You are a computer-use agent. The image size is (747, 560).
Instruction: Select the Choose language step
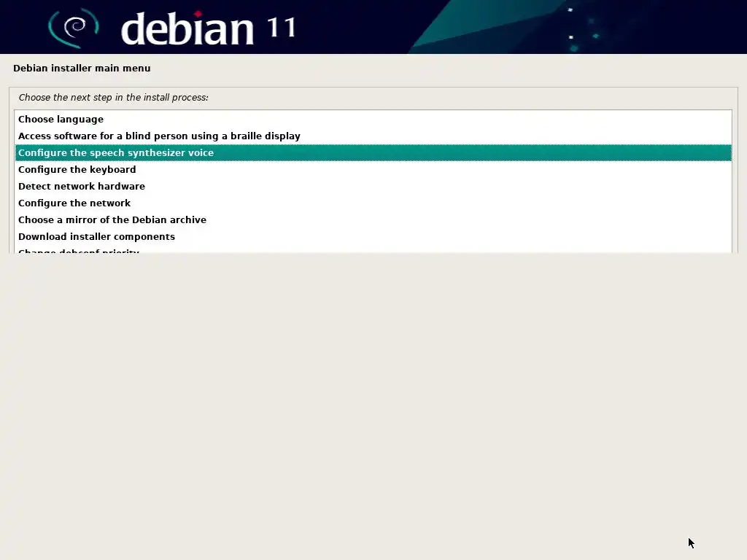point(373,119)
